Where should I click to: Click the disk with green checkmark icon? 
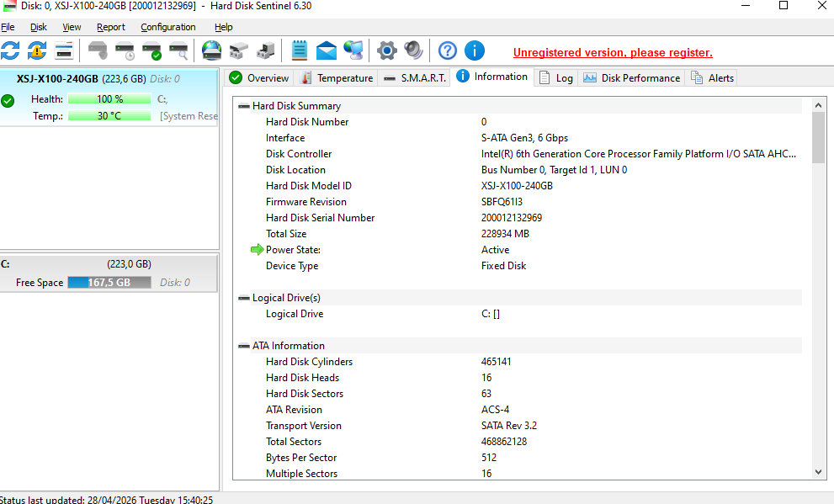click(151, 50)
